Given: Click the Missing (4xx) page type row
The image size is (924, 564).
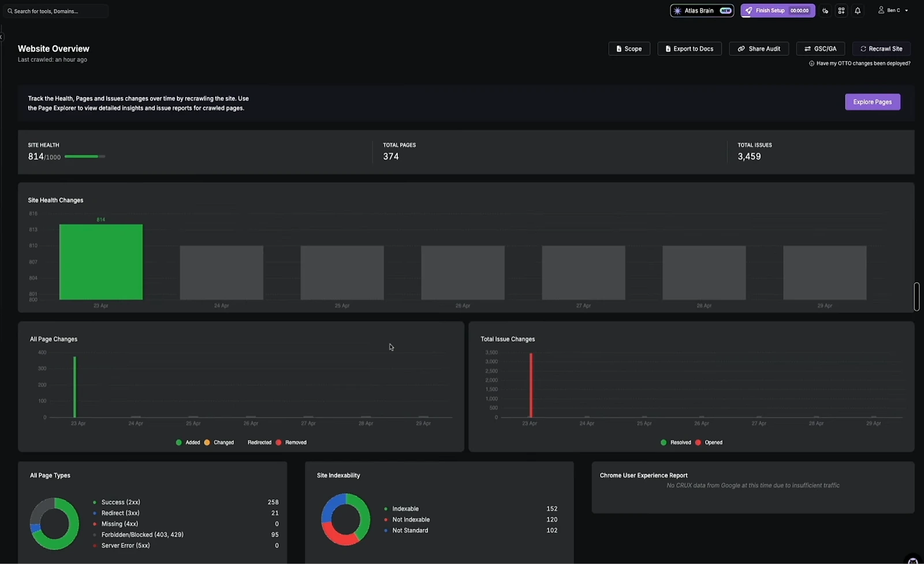Looking at the screenshot, I should (x=186, y=524).
